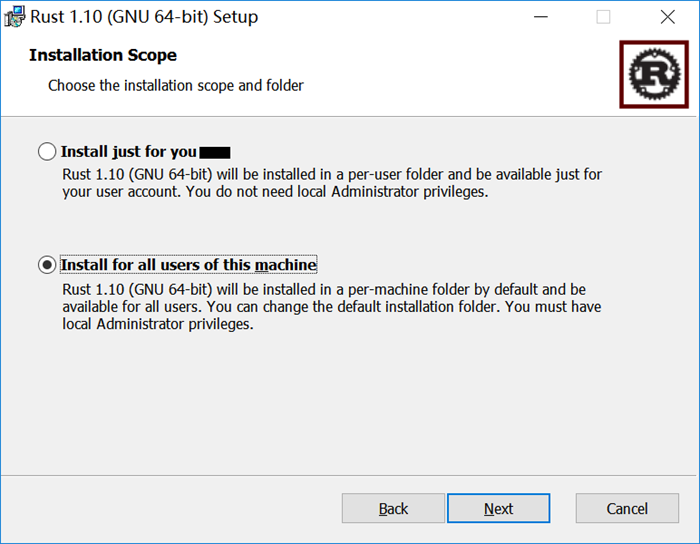Click the "Installation Scope" heading
The width and height of the screenshot is (700, 544).
pos(103,55)
